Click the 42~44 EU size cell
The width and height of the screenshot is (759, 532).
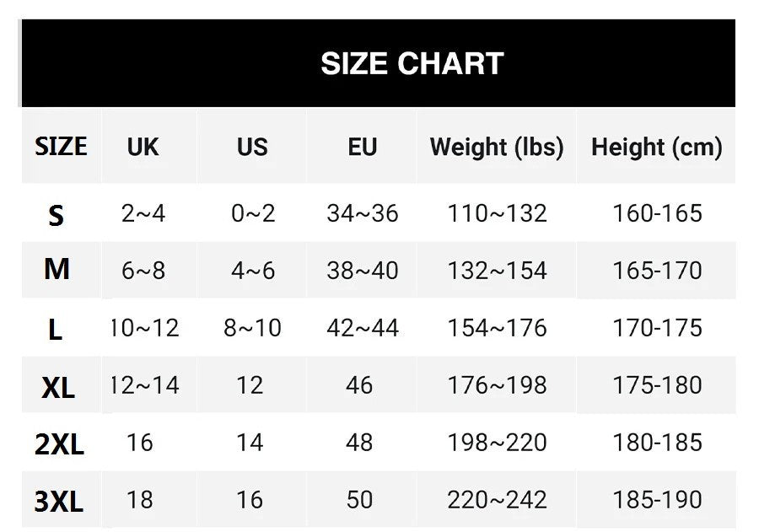(363, 328)
